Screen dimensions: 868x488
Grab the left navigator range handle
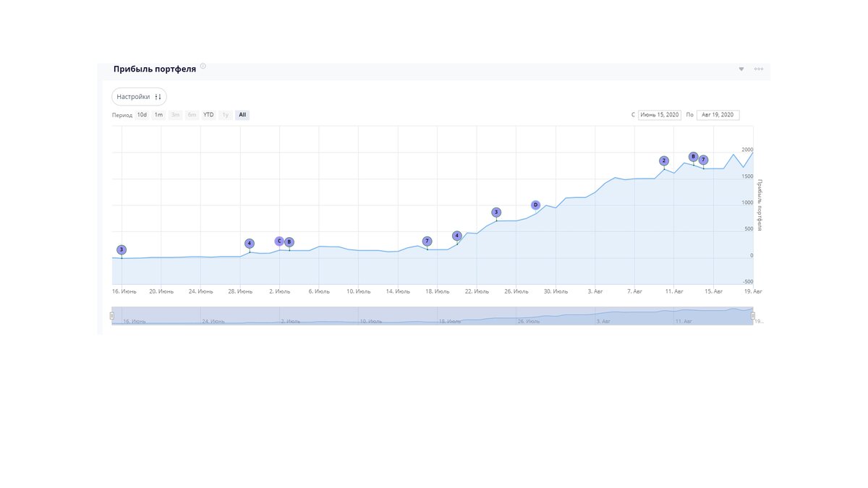111,316
